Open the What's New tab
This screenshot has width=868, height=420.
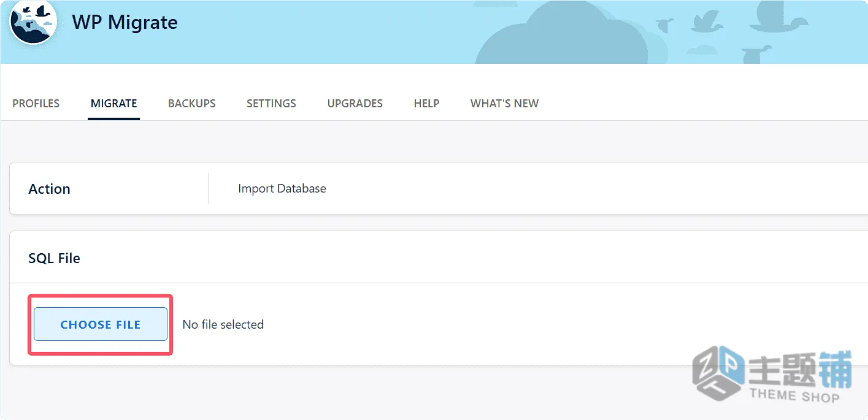click(504, 104)
